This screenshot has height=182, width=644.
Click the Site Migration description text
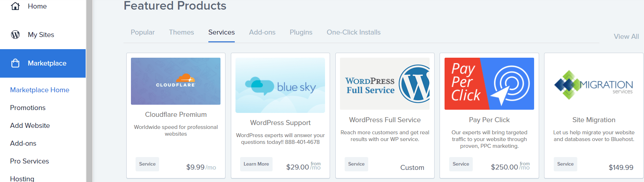tap(594, 136)
